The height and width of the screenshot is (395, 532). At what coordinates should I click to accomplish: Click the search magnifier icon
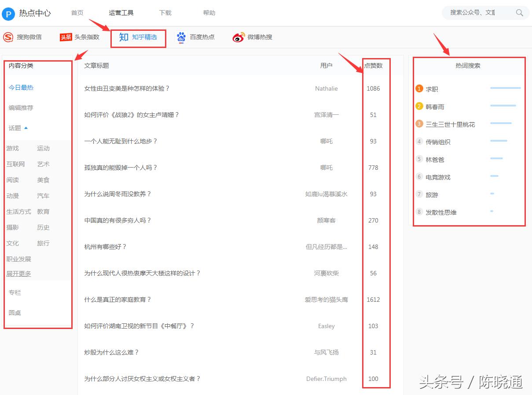519,13
